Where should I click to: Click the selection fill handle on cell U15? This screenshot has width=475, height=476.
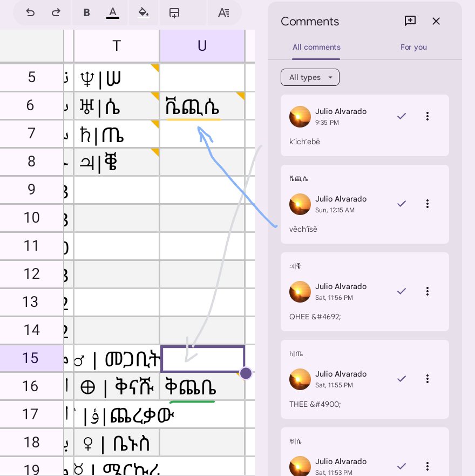[x=246, y=373]
